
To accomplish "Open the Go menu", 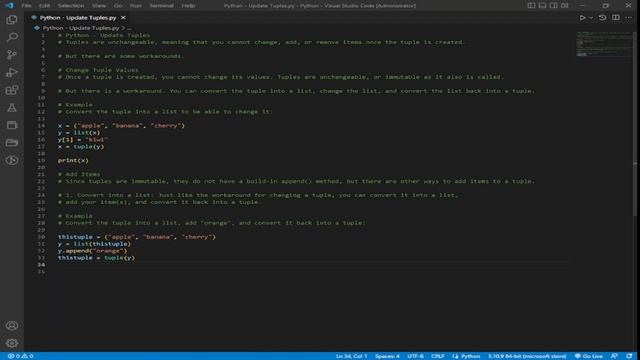I will pos(118,6).
